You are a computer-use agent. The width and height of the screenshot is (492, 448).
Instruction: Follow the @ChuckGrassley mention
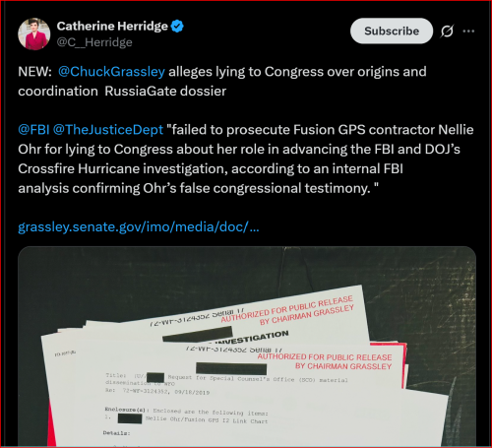click(111, 72)
